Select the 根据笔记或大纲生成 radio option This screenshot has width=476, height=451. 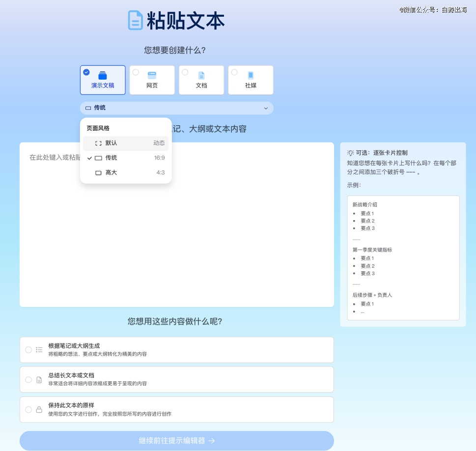(28, 350)
